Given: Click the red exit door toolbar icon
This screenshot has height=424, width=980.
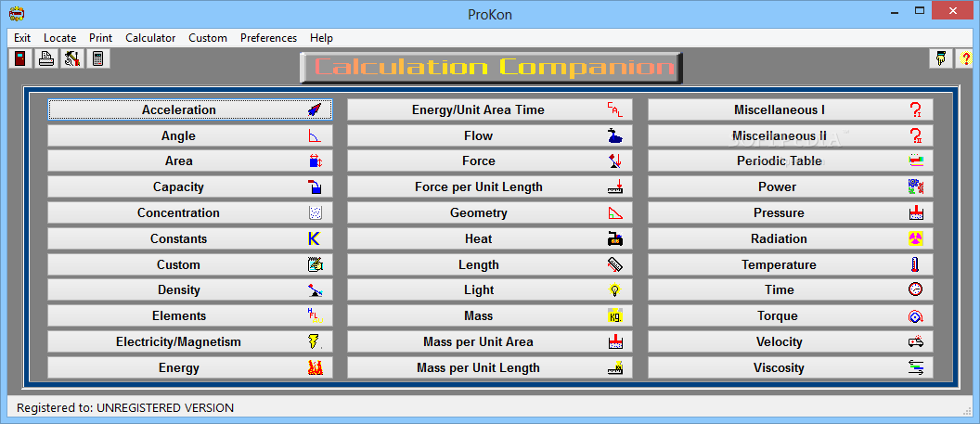Looking at the screenshot, I should 20,58.
